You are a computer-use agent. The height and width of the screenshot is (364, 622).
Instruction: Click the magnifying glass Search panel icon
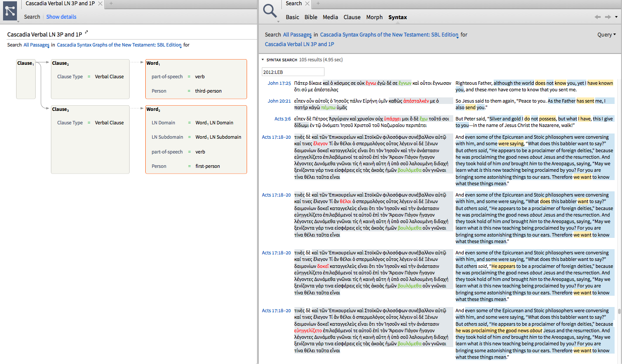(270, 11)
